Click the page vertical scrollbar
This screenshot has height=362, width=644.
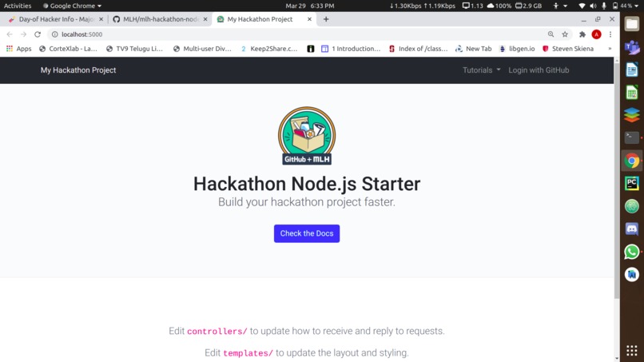point(617,180)
